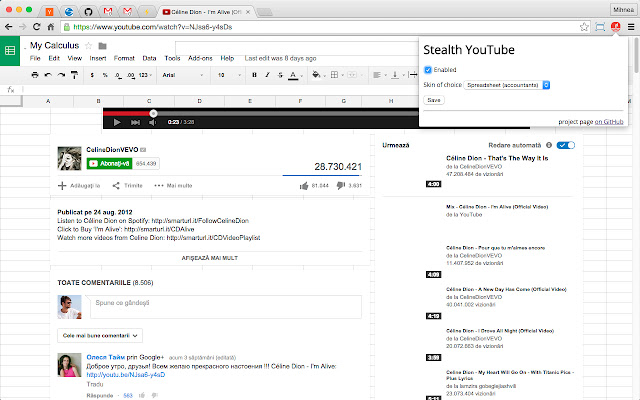This screenshot has width=640, height=400.
Task: Click the address bar URL
Action: click(x=153, y=27)
